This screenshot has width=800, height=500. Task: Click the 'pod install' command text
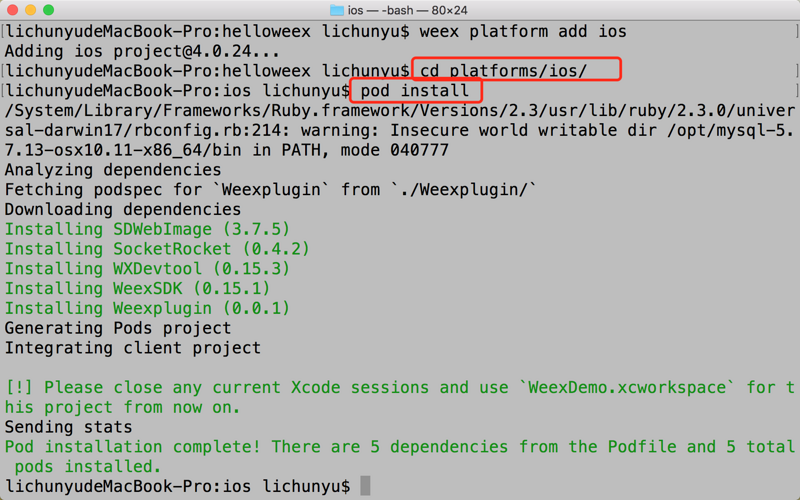[414, 91]
